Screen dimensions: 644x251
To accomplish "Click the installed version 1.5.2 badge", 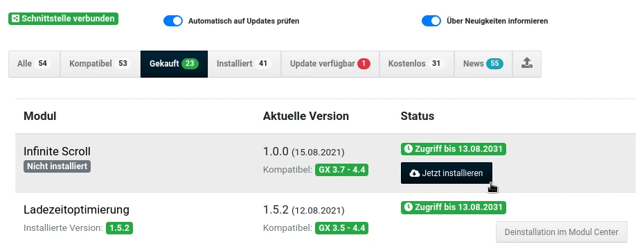I will (120, 228).
